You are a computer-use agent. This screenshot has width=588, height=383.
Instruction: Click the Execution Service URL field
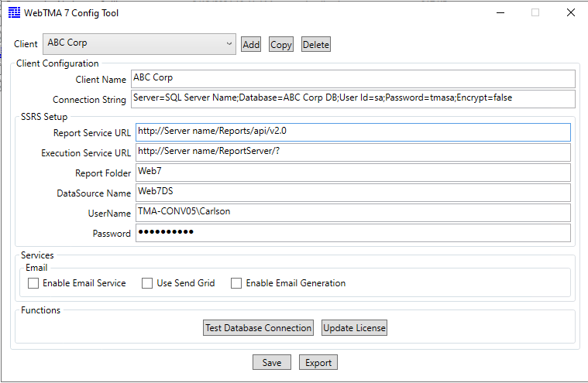click(352, 152)
